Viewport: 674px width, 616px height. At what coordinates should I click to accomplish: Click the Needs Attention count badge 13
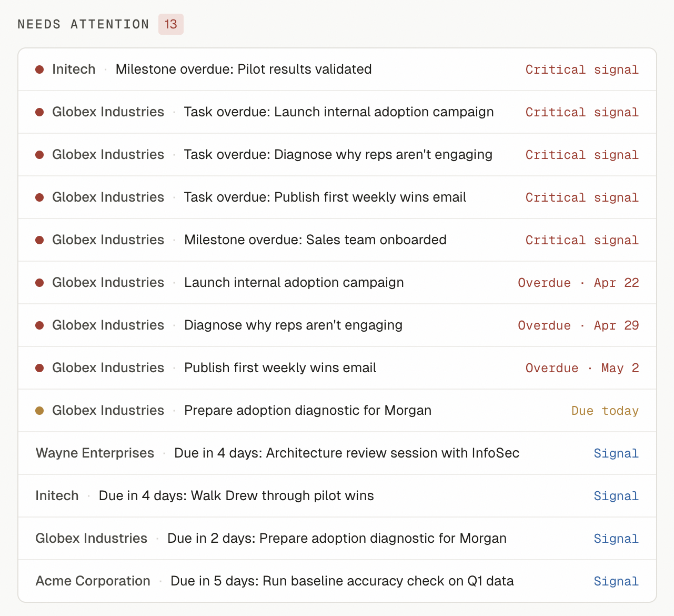pyautogui.click(x=171, y=24)
